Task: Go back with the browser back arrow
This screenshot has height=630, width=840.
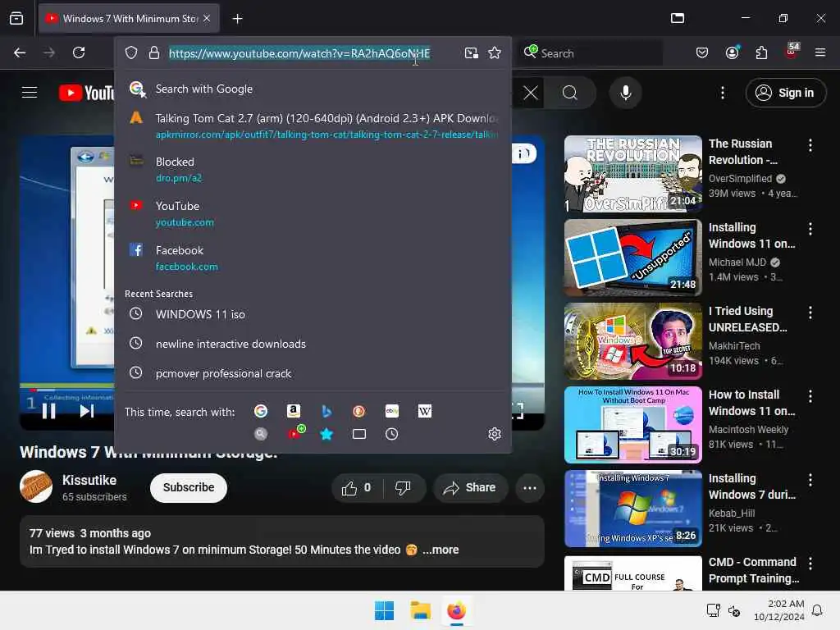Action: (x=20, y=52)
